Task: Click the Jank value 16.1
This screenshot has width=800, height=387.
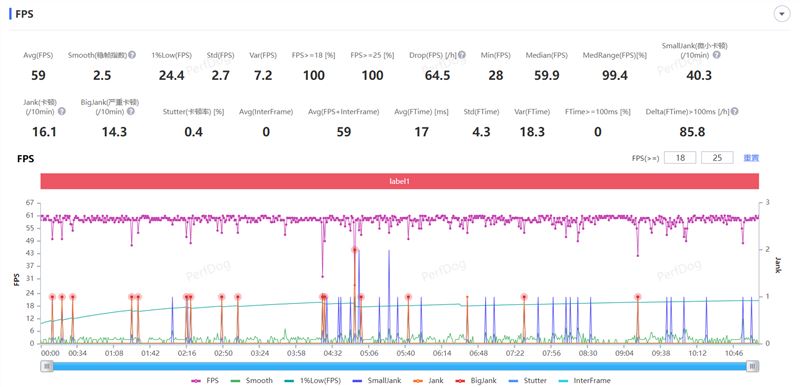Action: (x=44, y=132)
